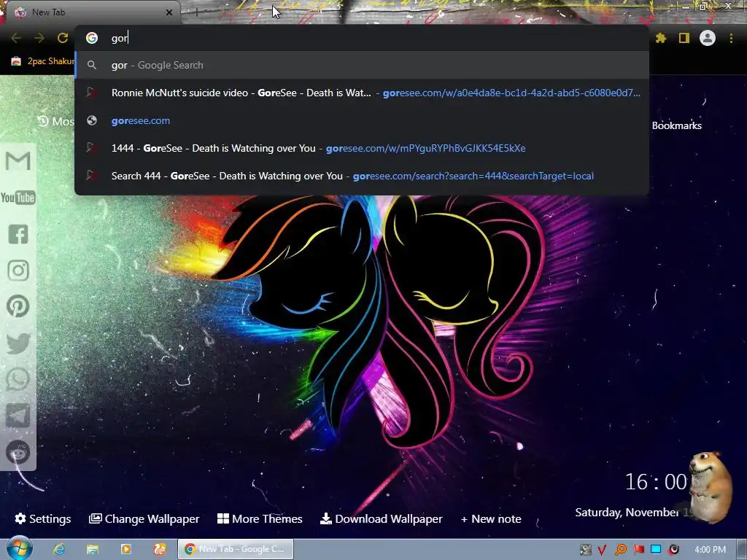Open Chrome's three-dot menu
The height and width of the screenshot is (560, 747).
point(731,38)
